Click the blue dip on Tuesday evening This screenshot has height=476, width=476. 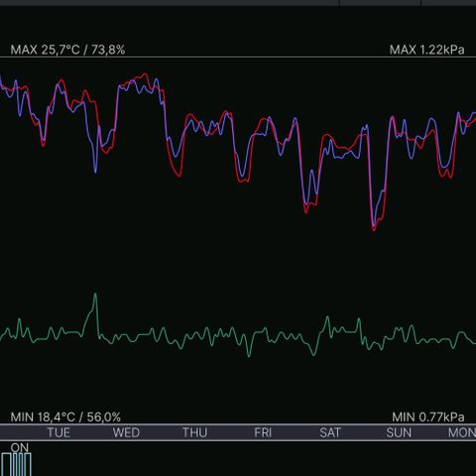click(x=95, y=172)
